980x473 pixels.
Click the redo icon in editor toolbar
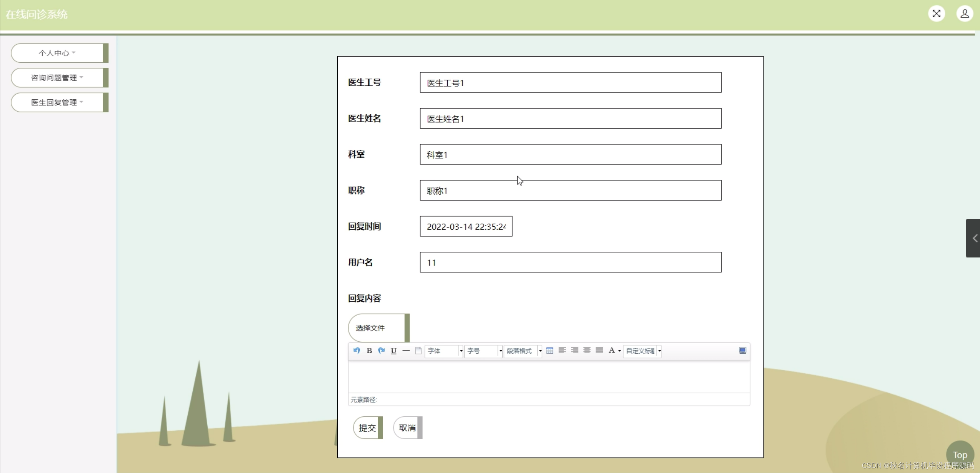[381, 351]
